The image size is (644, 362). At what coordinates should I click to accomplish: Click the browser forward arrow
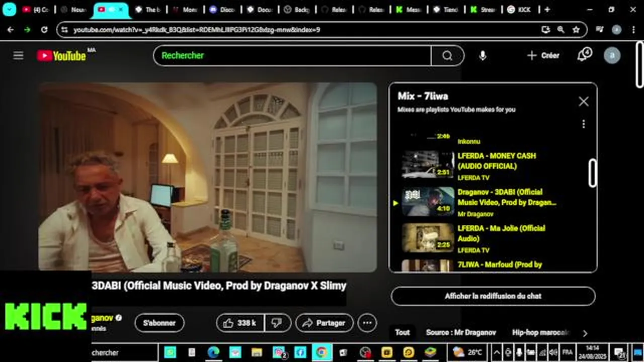27,30
